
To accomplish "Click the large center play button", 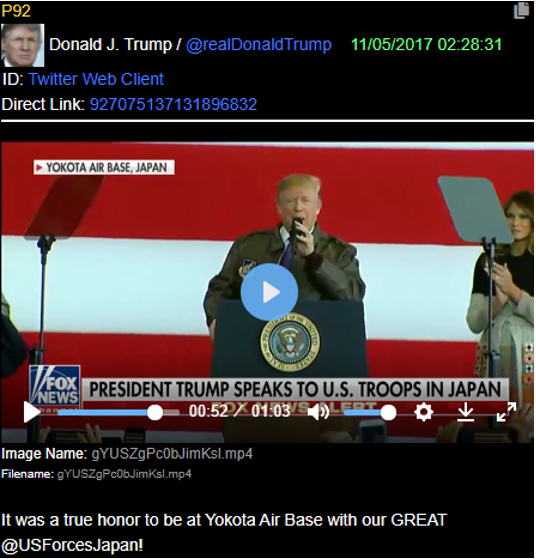I will [x=269, y=292].
